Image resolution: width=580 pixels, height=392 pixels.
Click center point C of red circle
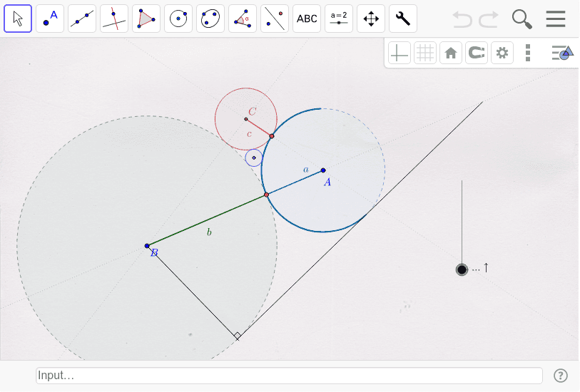pyautogui.click(x=246, y=119)
